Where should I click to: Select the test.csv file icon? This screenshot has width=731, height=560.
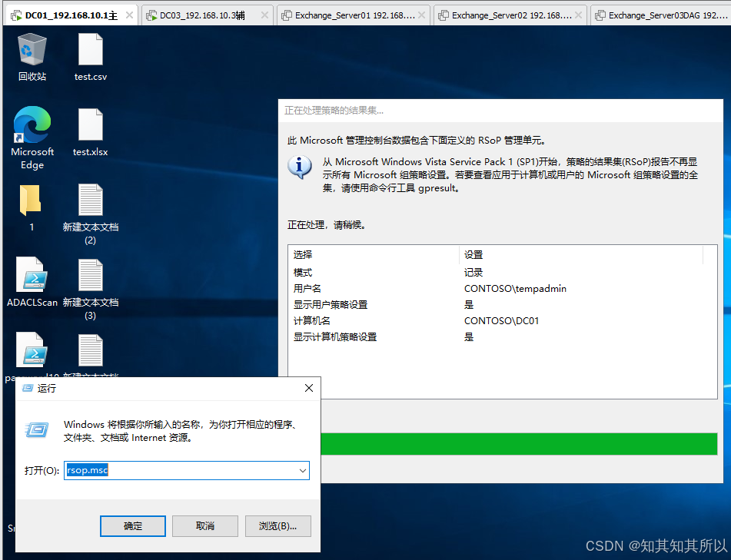(91, 49)
